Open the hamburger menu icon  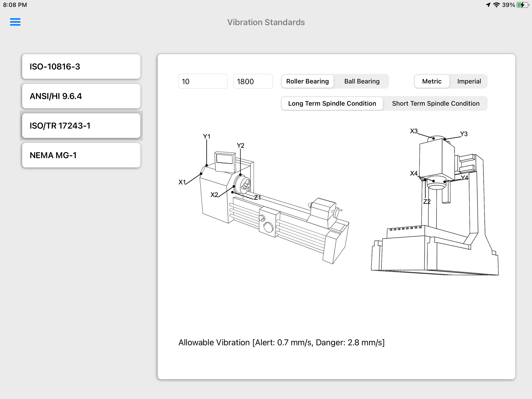click(15, 22)
